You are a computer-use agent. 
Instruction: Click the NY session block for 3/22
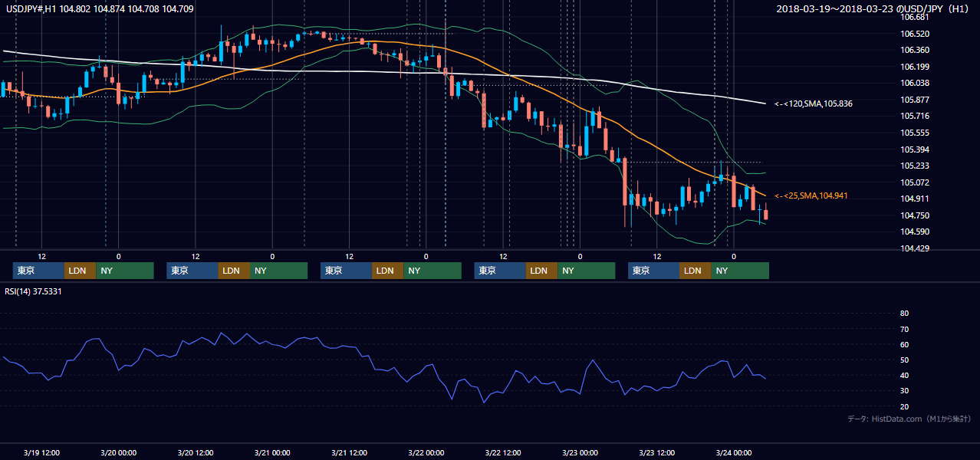coord(587,271)
